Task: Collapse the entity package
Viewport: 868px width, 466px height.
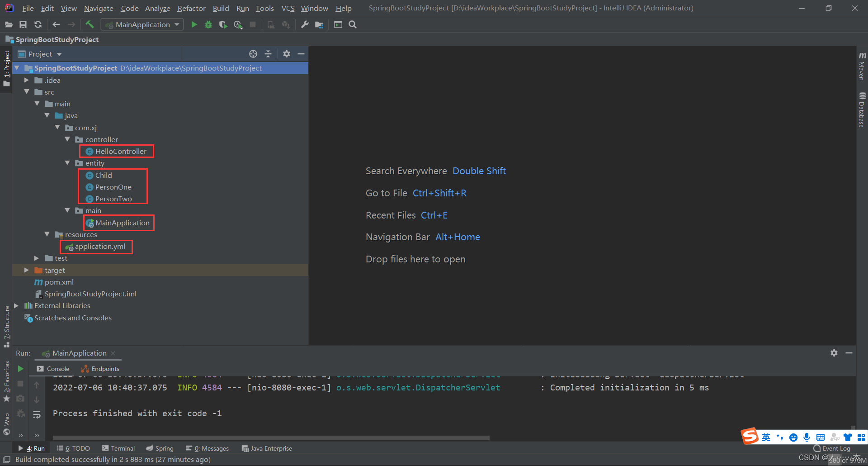Action: [68, 163]
